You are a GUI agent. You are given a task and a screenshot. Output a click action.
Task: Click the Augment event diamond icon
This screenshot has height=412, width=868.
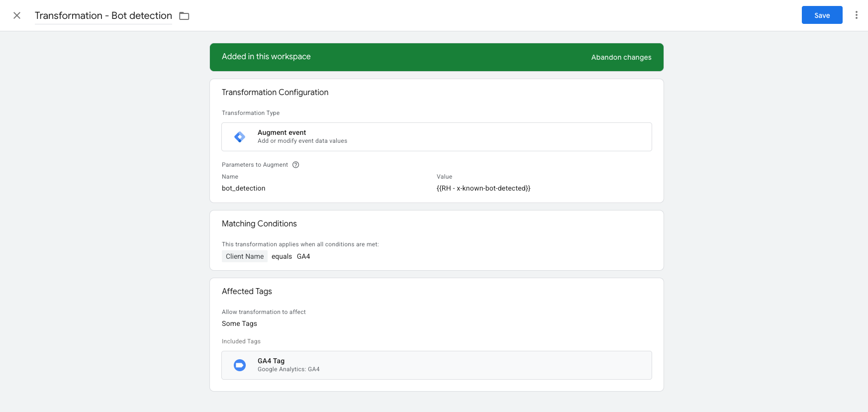[240, 137]
